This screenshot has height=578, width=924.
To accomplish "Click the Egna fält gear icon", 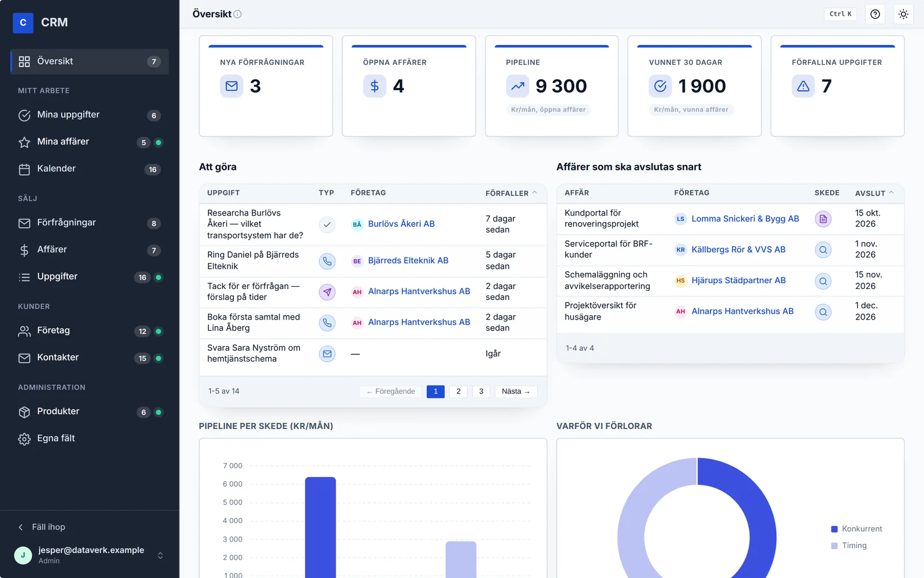I will point(24,439).
